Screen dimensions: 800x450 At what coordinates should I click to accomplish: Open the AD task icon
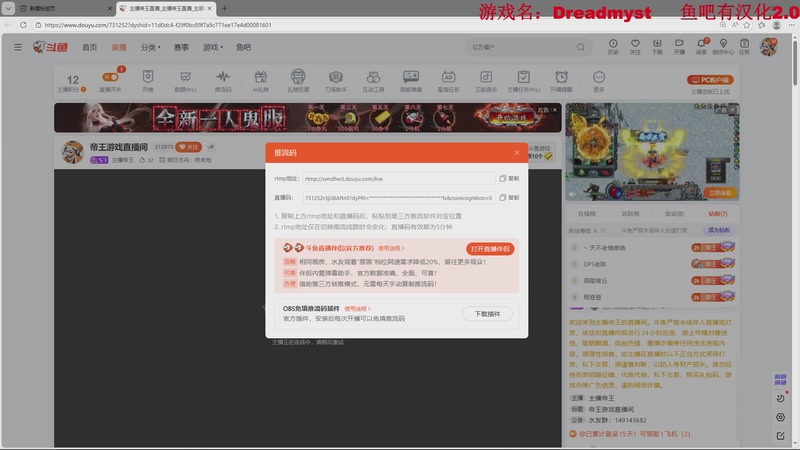click(x=448, y=81)
